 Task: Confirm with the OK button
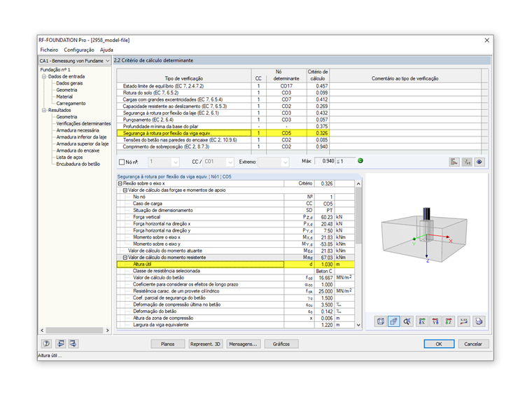pos(439,344)
